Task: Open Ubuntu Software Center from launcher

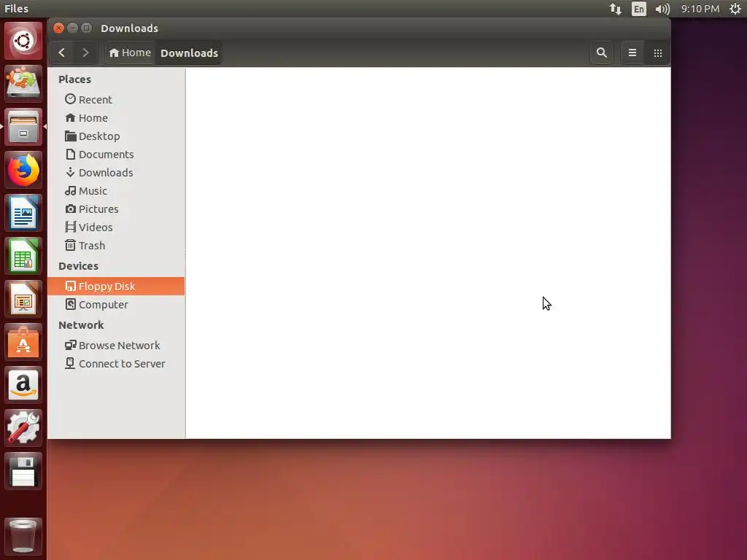Action: point(23,342)
